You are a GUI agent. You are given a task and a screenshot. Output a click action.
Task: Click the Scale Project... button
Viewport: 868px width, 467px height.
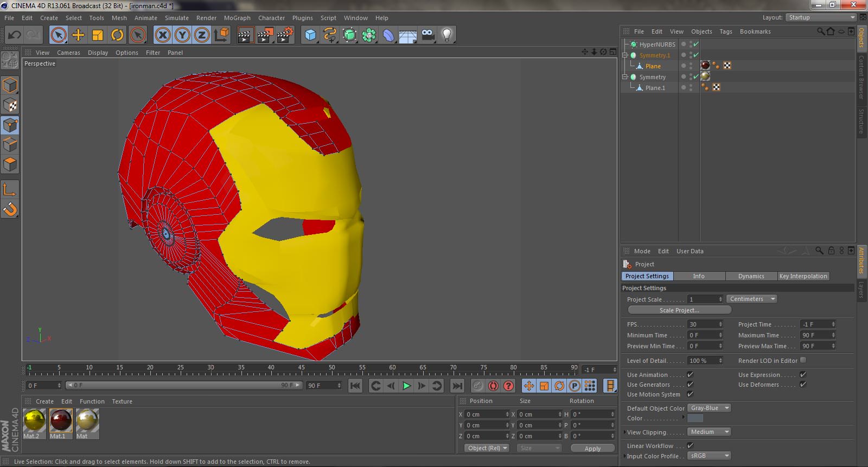click(x=679, y=310)
